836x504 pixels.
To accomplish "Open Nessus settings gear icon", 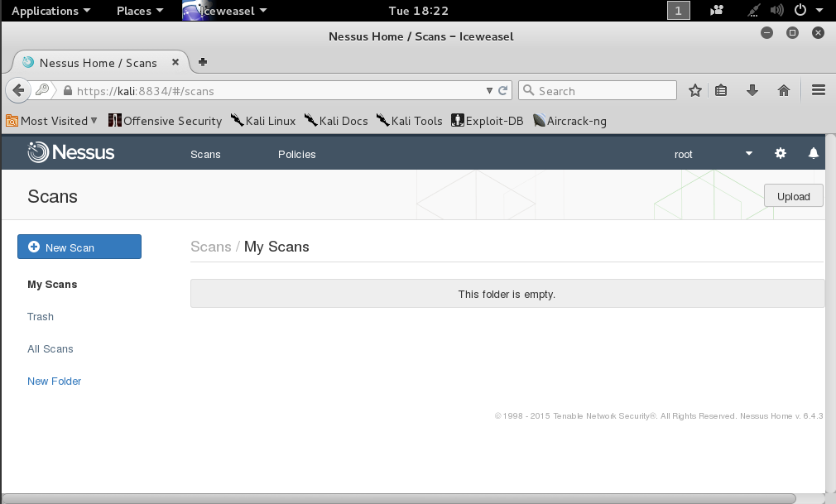I will pyautogui.click(x=780, y=154).
